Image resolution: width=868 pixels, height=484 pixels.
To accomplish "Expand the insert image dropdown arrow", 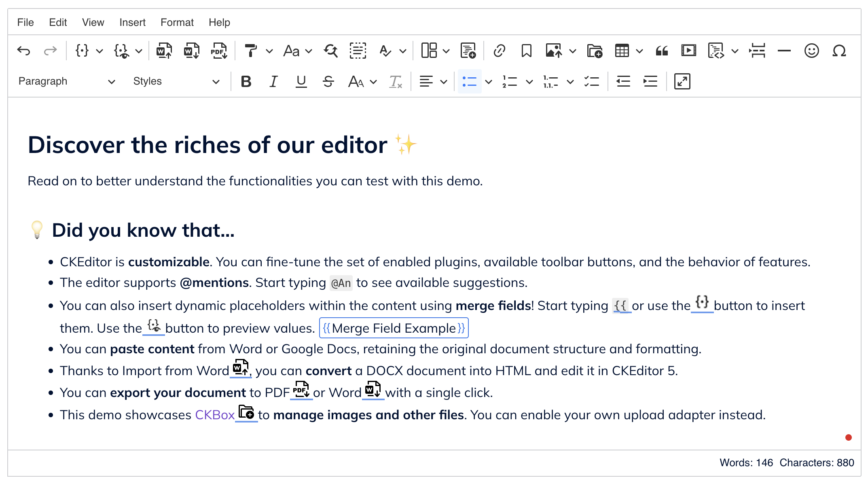I will coord(573,51).
